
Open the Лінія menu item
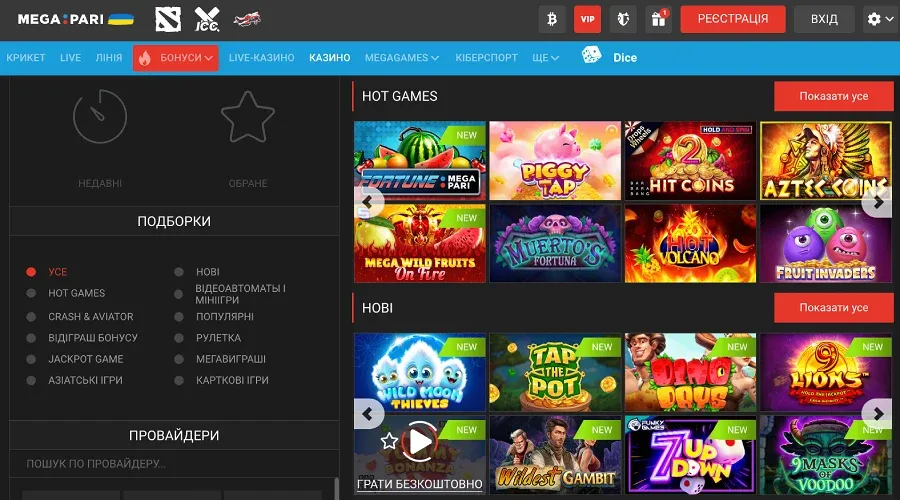[109, 58]
